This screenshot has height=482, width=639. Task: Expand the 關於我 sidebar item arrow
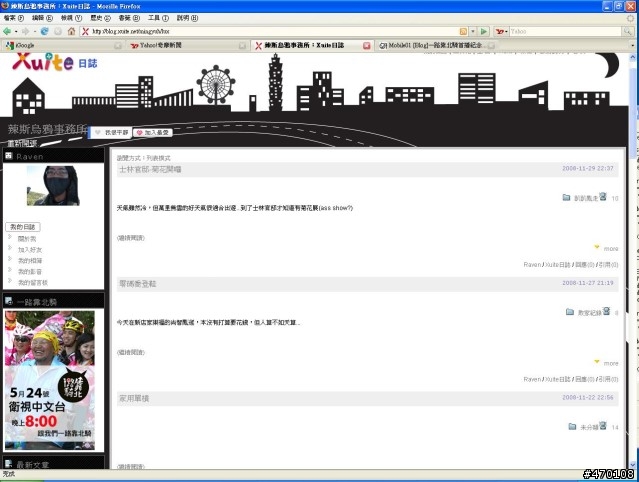tap(10, 237)
